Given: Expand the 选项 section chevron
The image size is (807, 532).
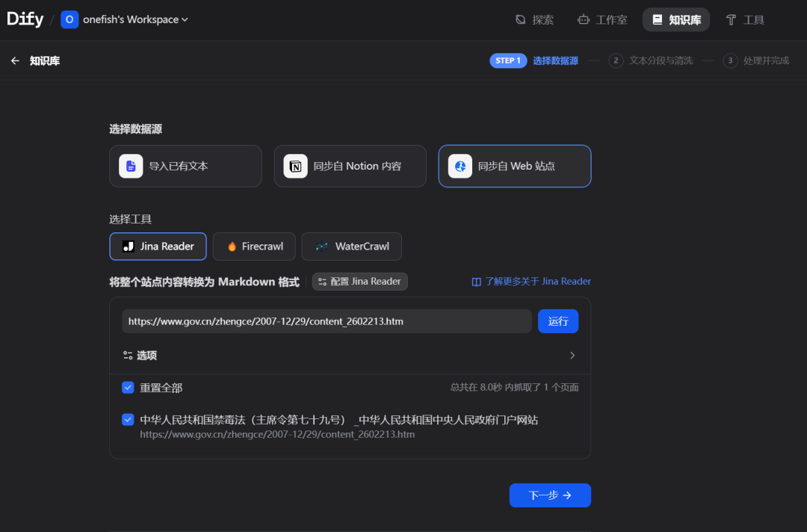Looking at the screenshot, I should 572,356.
